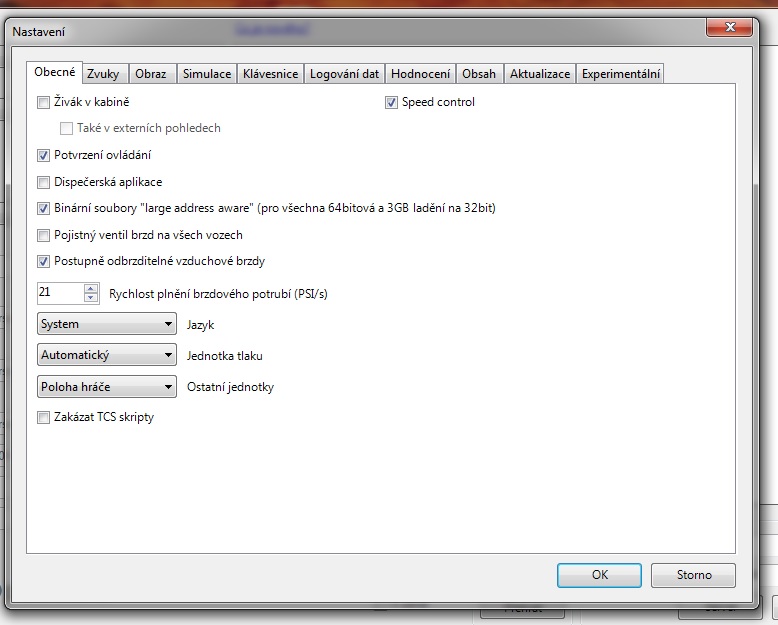Expand the Jednotka tlaku dropdown
The image size is (778, 625).
point(106,355)
